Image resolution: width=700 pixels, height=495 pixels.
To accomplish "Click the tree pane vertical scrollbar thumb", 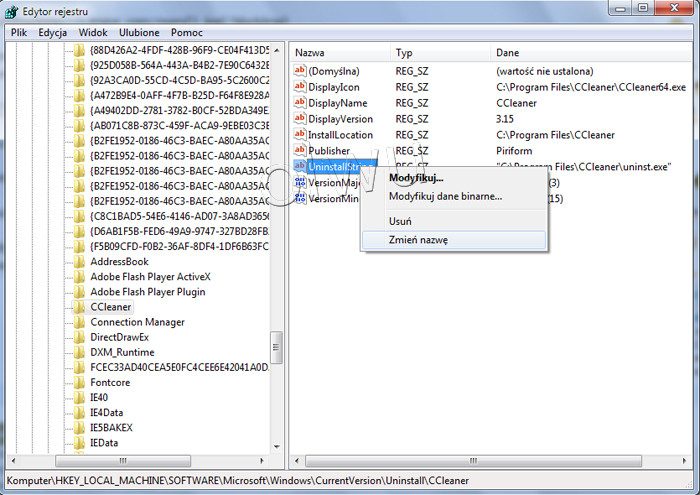I will coord(277,347).
